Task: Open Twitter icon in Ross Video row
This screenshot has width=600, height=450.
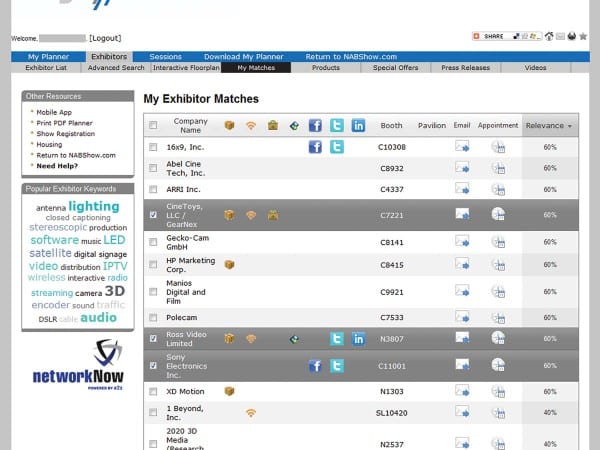Action: (x=337, y=339)
